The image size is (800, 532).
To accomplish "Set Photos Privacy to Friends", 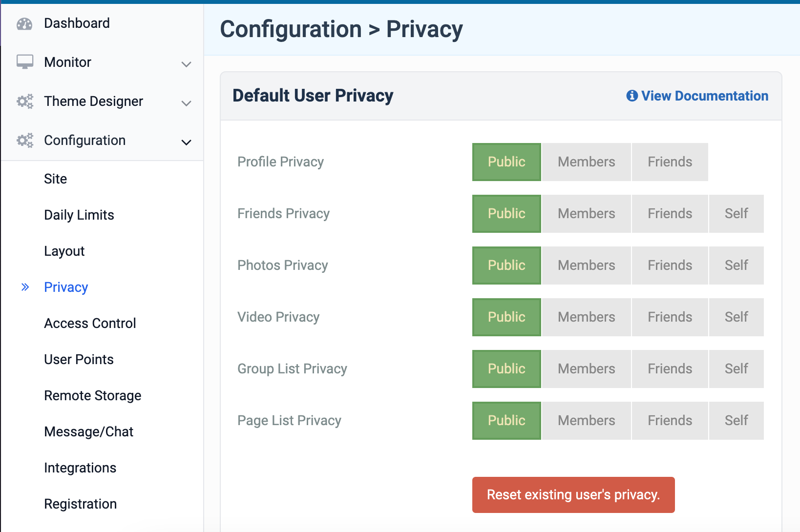I will [670, 266].
